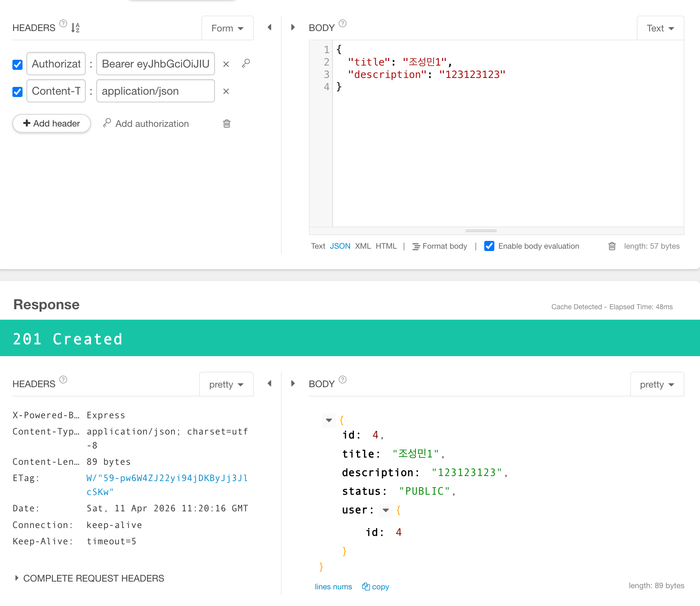Click the key icon beside Authorization value
This screenshot has height=606, width=700.
click(246, 63)
